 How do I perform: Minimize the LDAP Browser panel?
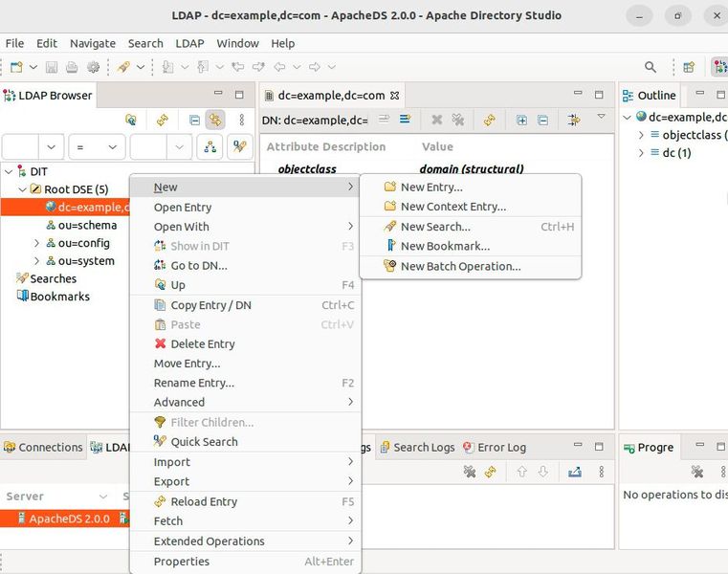(218, 93)
